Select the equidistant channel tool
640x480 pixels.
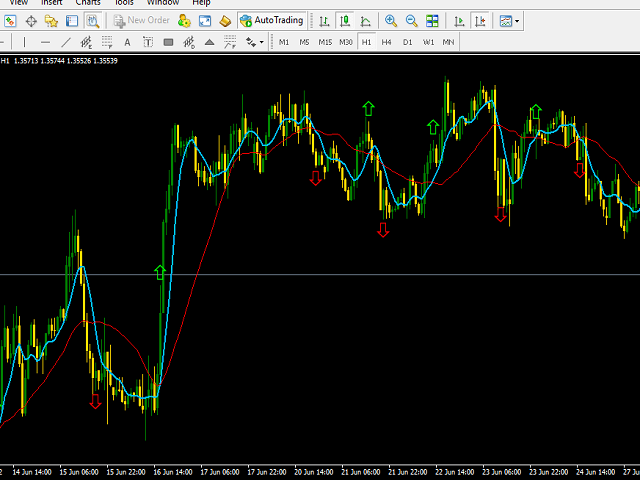[x=86, y=42]
